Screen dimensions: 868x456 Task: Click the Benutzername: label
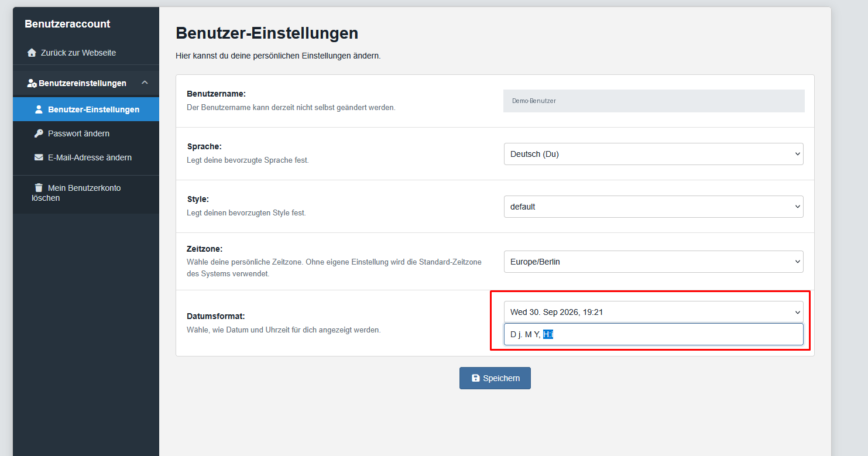click(x=216, y=94)
